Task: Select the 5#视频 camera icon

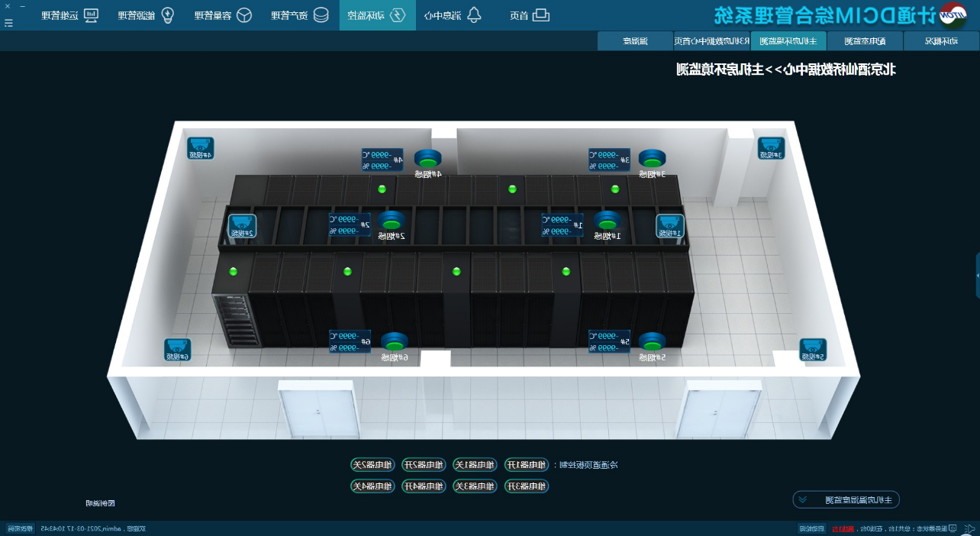Action: click(x=812, y=349)
